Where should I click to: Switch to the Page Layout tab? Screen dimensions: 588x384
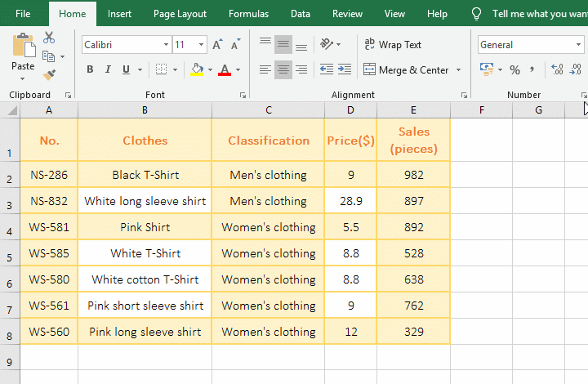(180, 14)
